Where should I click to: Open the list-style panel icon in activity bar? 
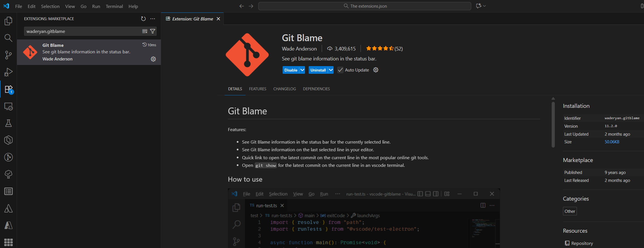[8, 191]
